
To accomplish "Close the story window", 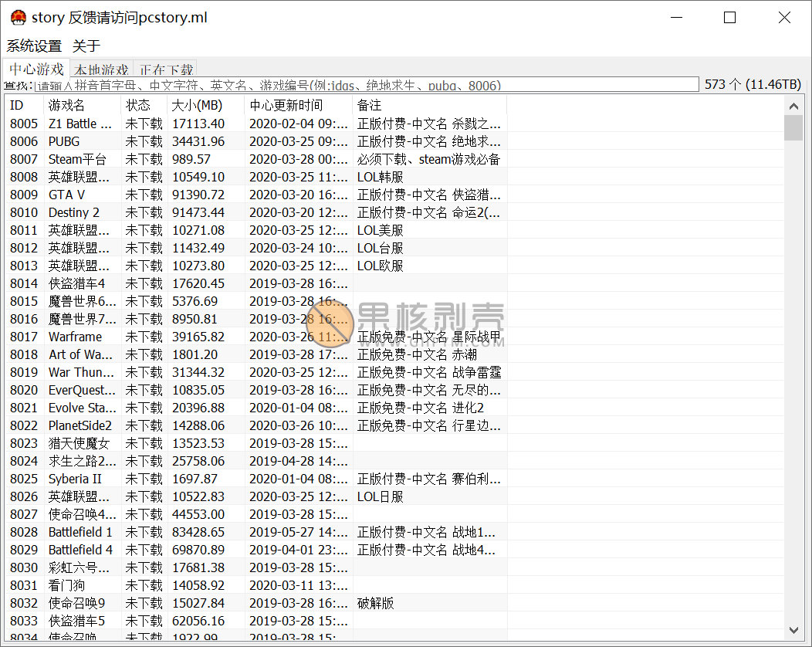I will coord(784,17).
